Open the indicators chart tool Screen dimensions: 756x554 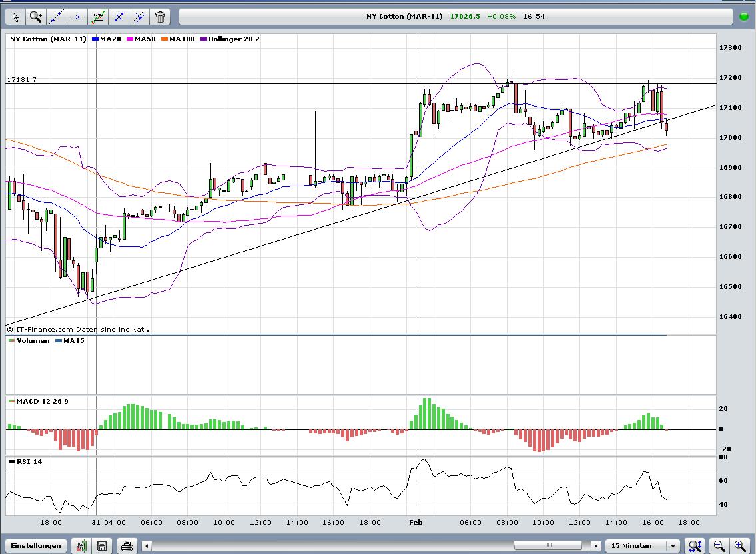click(98, 17)
